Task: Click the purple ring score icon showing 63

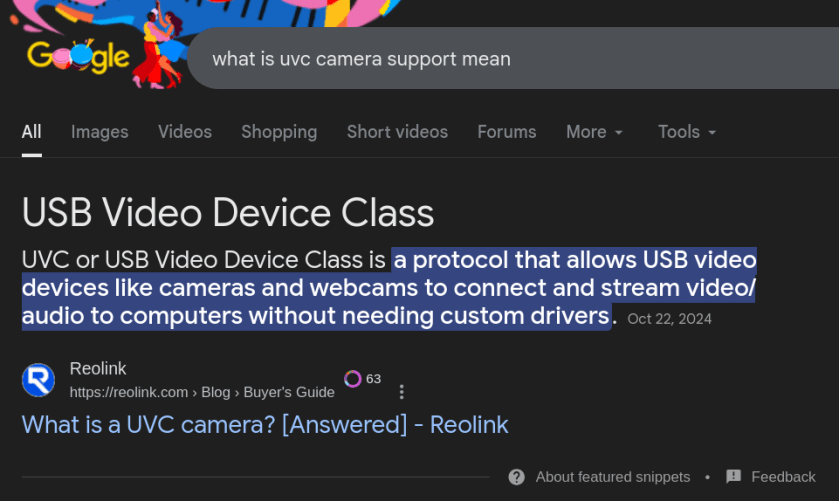Action: click(x=353, y=378)
